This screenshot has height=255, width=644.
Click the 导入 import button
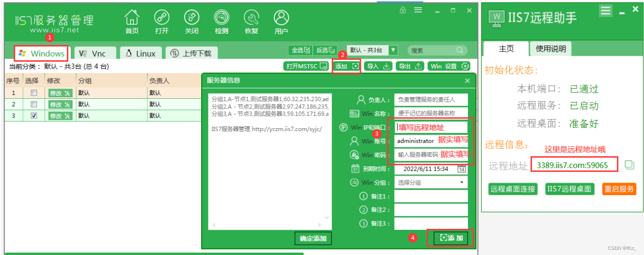[378, 66]
